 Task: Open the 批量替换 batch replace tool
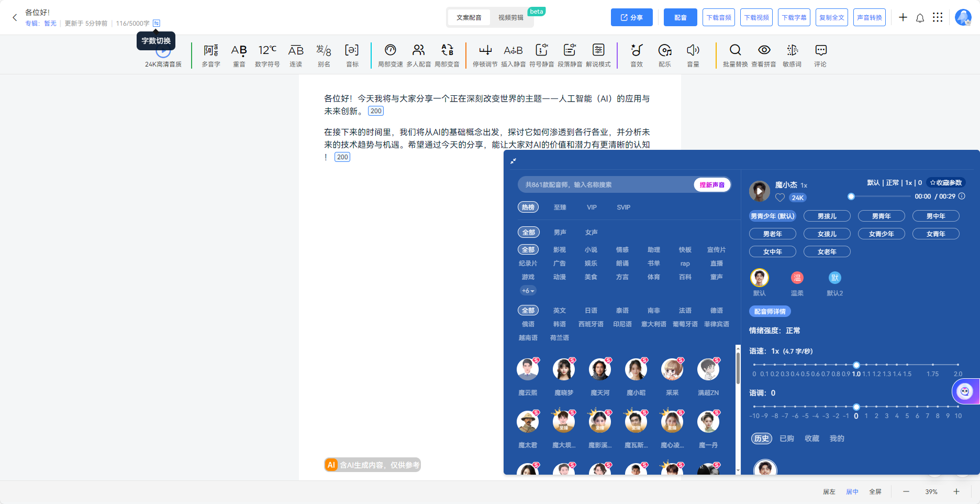pos(735,54)
